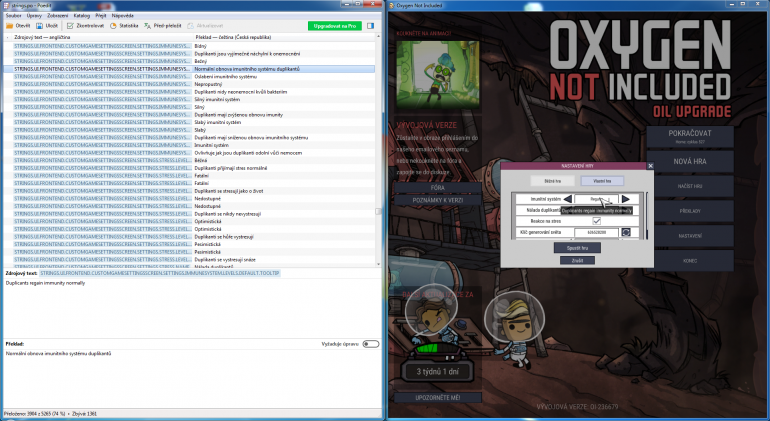770x421 pixels.
Task: Toggle the Reakce na stres checkbox
Action: point(596,221)
